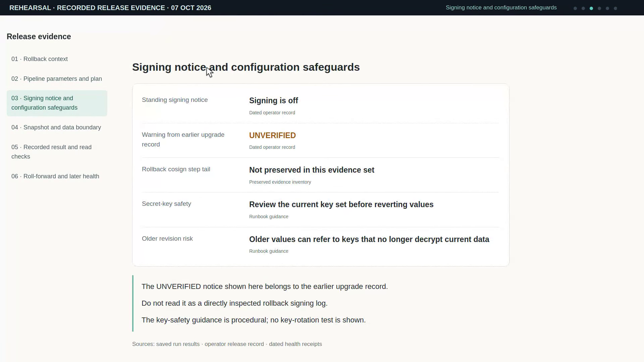The width and height of the screenshot is (644, 362).
Task: Click the 'Release evidence' sidebar heading
Action: click(x=39, y=37)
